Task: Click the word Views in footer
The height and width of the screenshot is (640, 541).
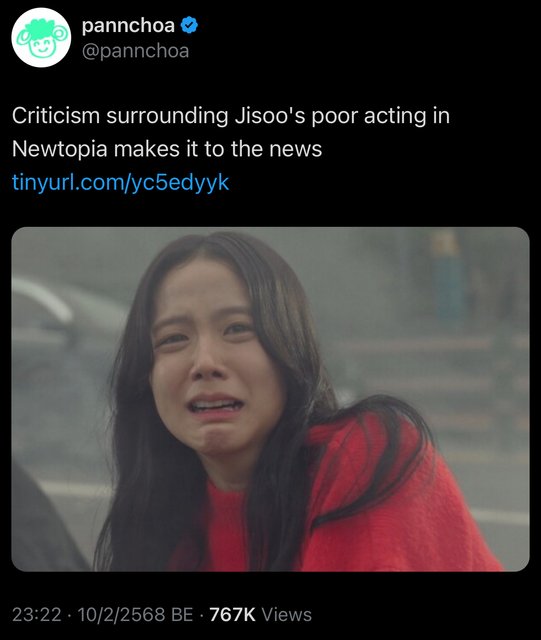Action: click(286, 614)
